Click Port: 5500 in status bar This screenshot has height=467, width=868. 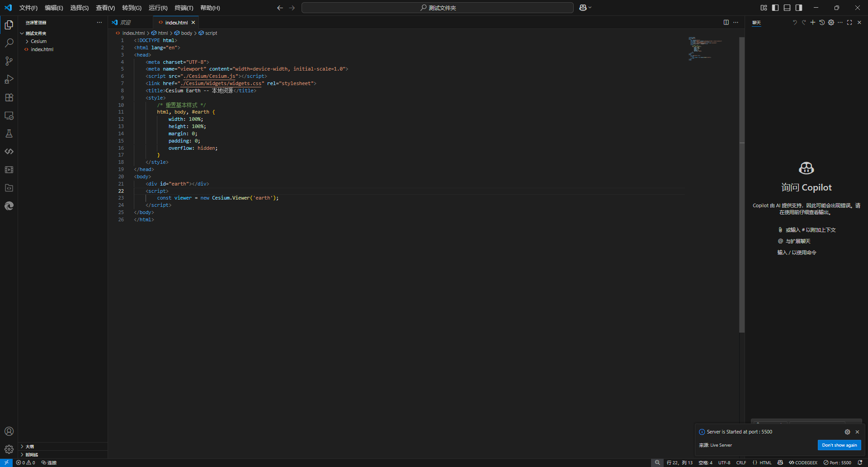[837, 462]
